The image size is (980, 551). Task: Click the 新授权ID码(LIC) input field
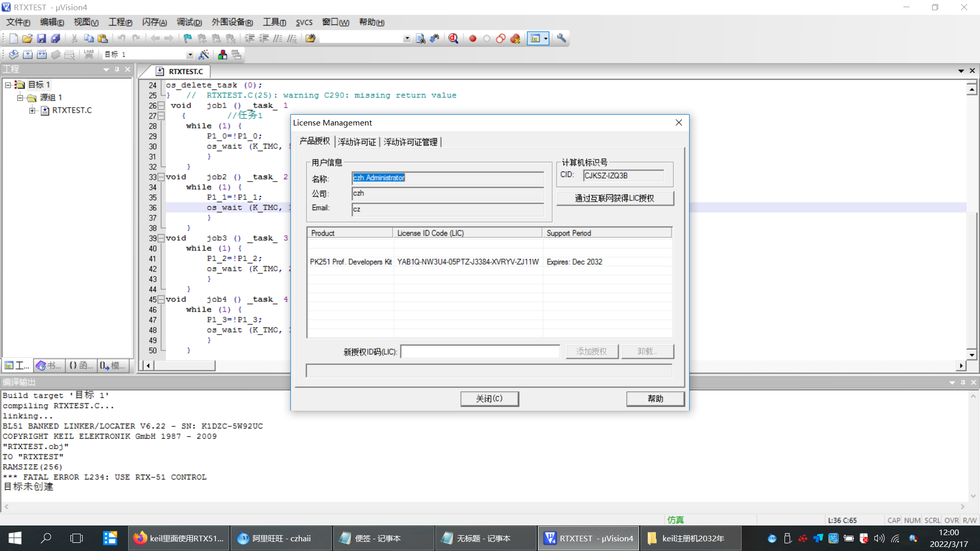pyautogui.click(x=480, y=352)
